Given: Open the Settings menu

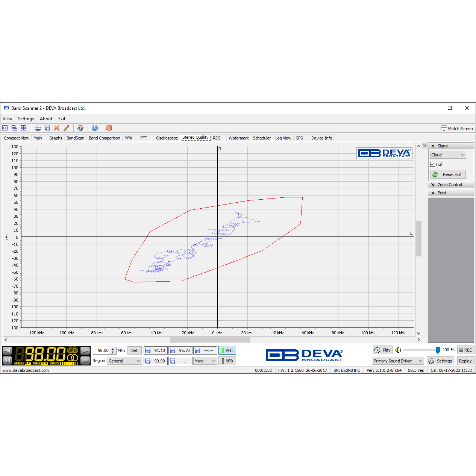Looking at the screenshot, I should pyautogui.click(x=26, y=119).
